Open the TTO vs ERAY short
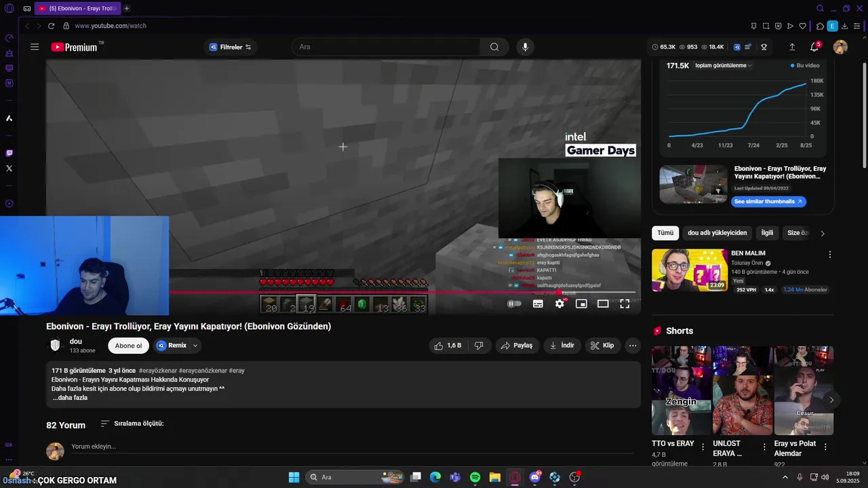Image resolution: width=868 pixels, height=488 pixels. (682, 391)
